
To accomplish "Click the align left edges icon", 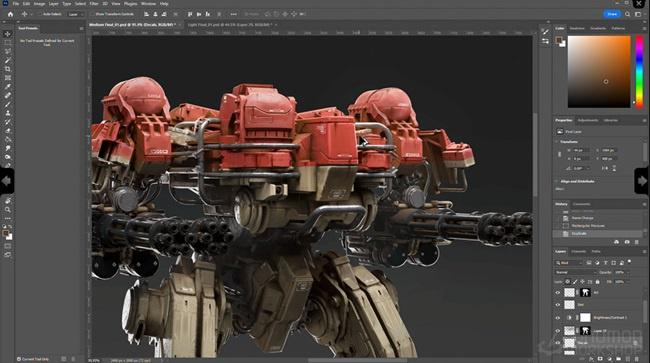I will [146, 14].
